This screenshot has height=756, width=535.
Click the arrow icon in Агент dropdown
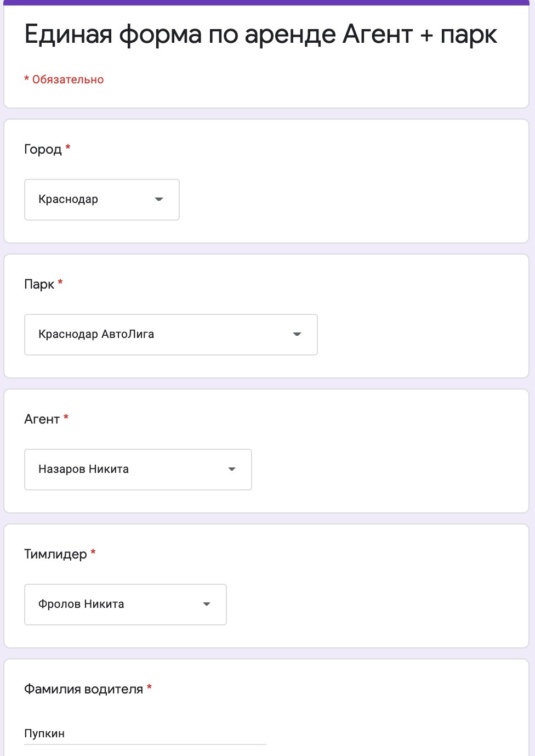232,470
